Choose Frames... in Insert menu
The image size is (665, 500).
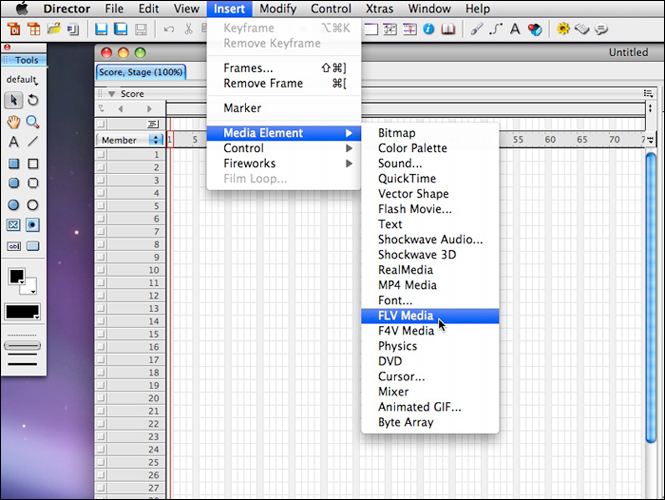pyautogui.click(x=283, y=68)
